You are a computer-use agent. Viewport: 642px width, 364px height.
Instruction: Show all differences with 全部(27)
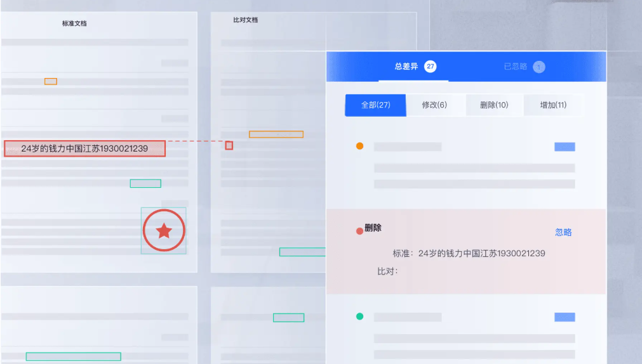(375, 105)
